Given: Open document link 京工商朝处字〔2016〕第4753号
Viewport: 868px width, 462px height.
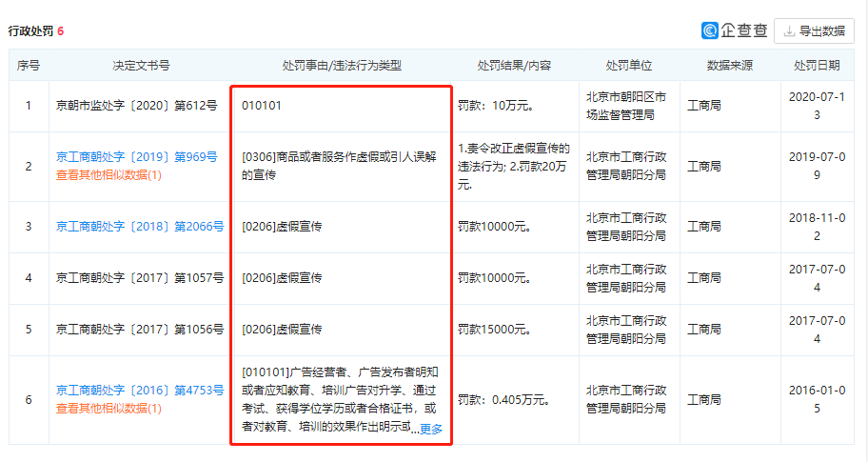Looking at the screenshot, I should [140, 391].
